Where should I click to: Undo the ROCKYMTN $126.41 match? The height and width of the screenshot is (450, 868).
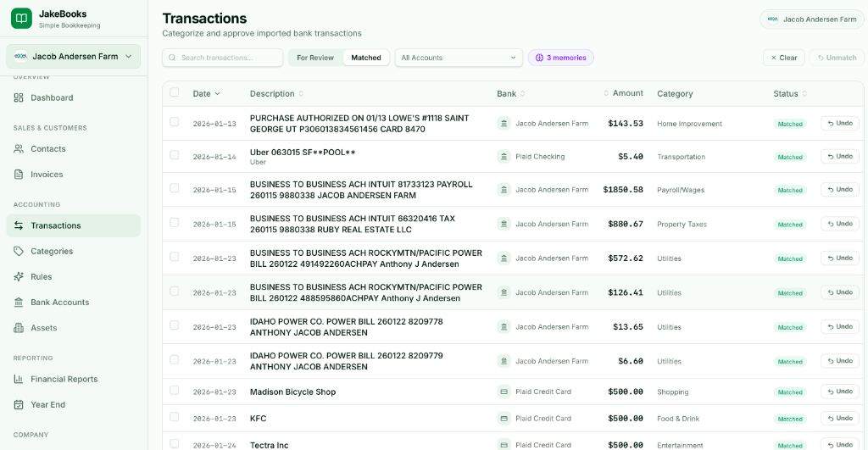(840, 292)
